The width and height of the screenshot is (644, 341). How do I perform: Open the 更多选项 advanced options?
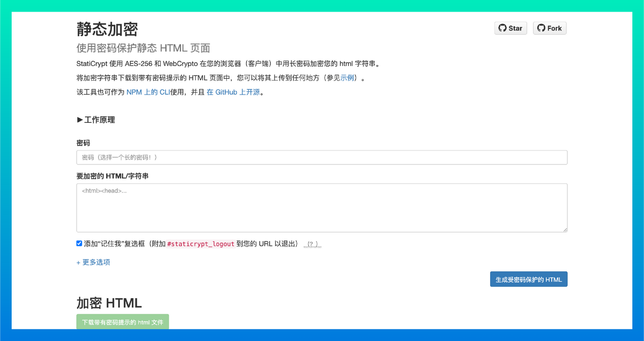[93, 262]
